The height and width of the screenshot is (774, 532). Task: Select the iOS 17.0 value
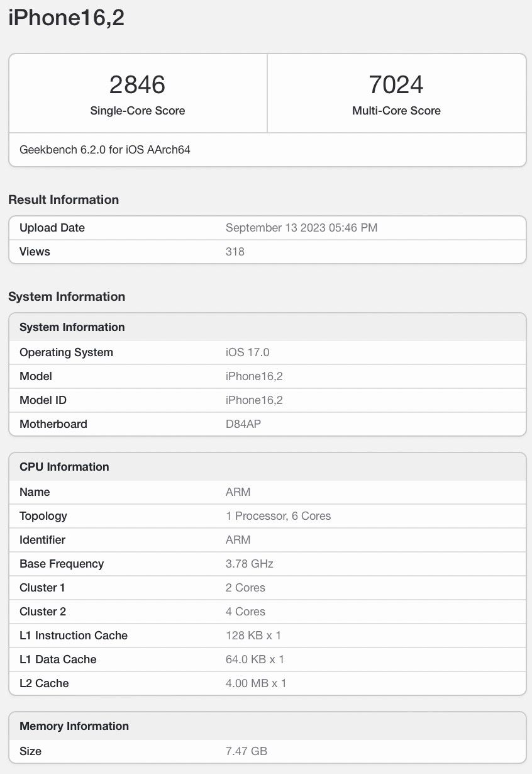point(248,352)
